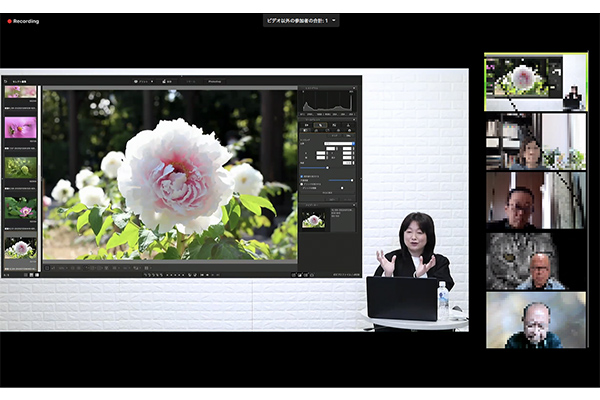Click the Photoshop button in top toolbar
600x400 pixels.
[x=215, y=81]
